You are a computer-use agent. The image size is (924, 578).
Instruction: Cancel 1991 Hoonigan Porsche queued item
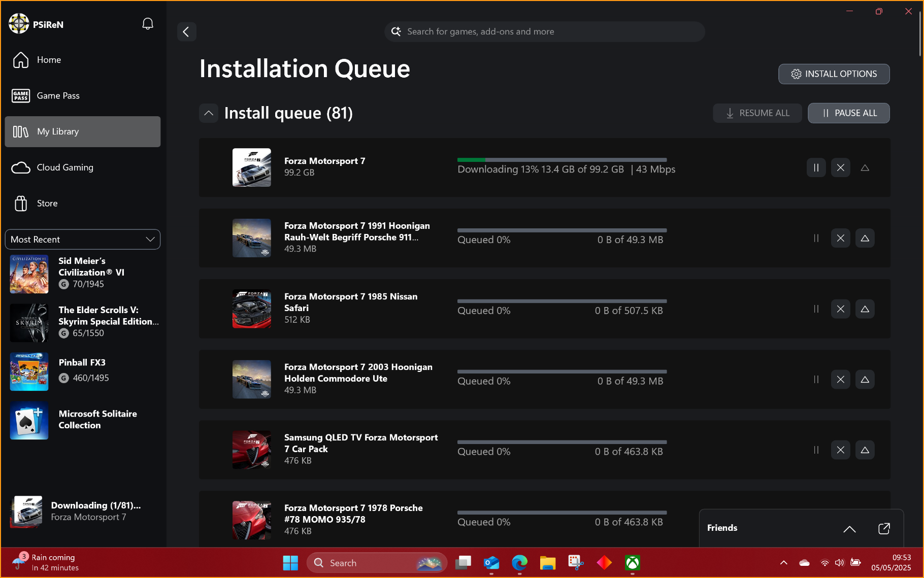[x=840, y=238]
